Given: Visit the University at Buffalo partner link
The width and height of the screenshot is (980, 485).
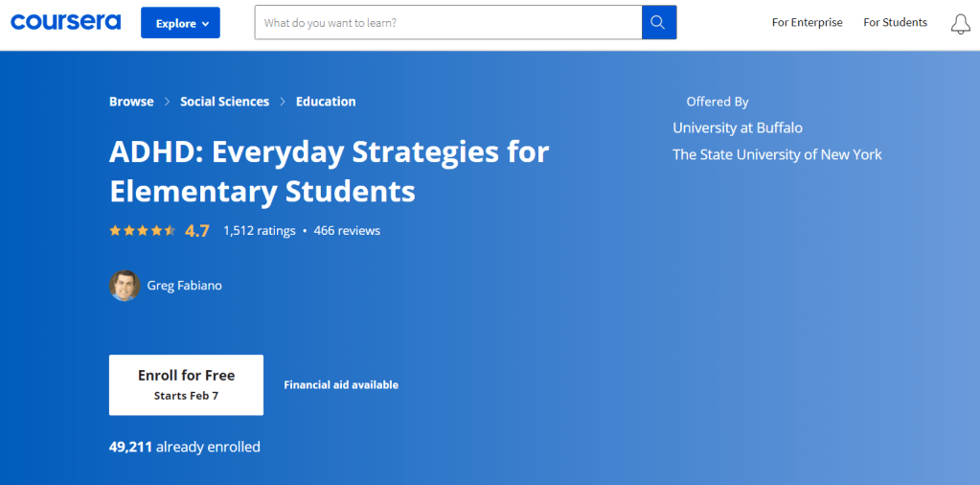Looking at the screenshot, I should (x=737, y=127).
